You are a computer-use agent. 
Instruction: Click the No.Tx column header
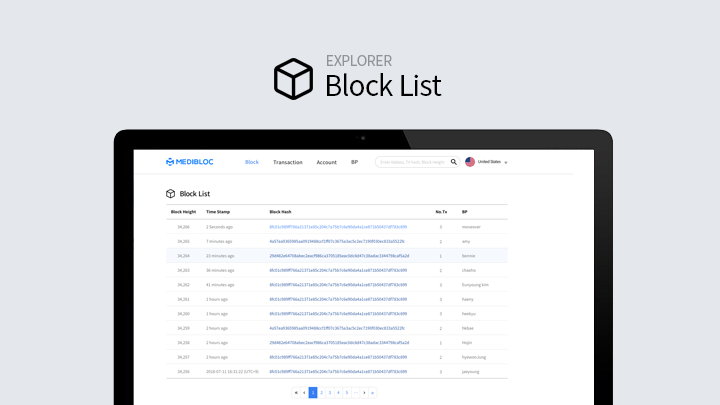coord(441,212)
